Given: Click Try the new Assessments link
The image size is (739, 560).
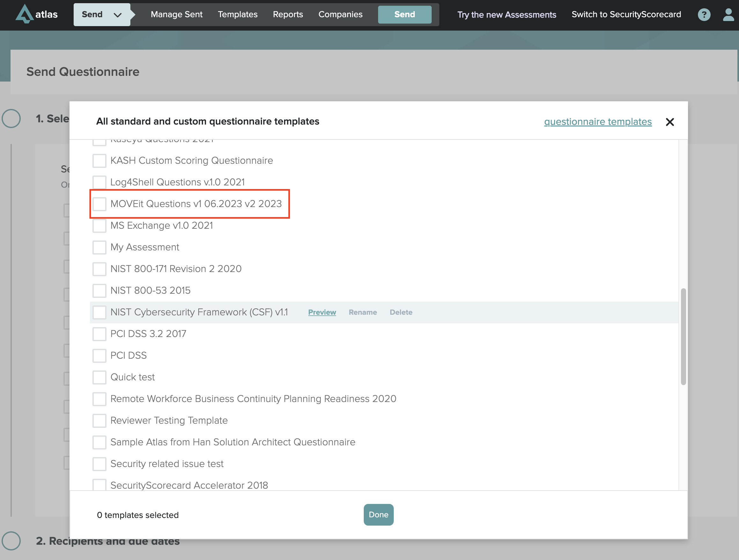Looking at the screenshot, I should tap(507, 15).
